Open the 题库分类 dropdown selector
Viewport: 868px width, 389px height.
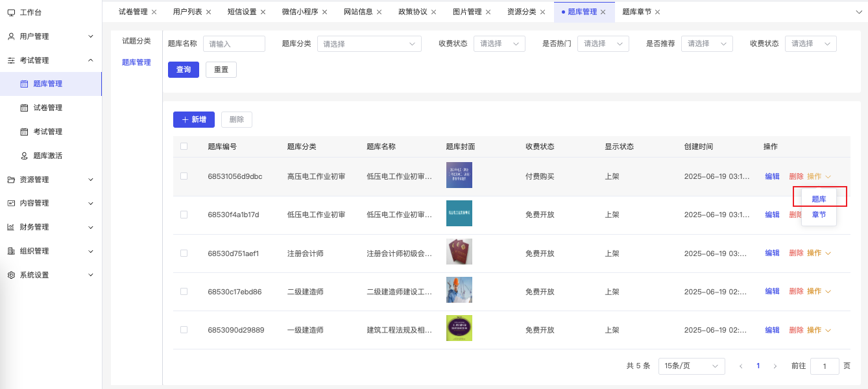(369, 43)
